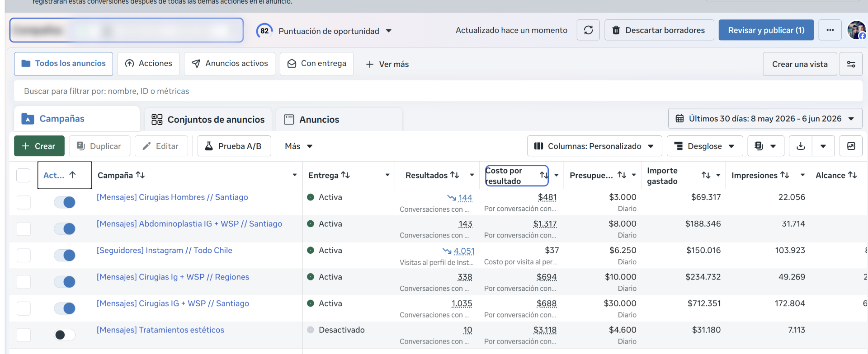Sort by Resultados column arrows
The image size is (868, 354).
tap(455, 175)
